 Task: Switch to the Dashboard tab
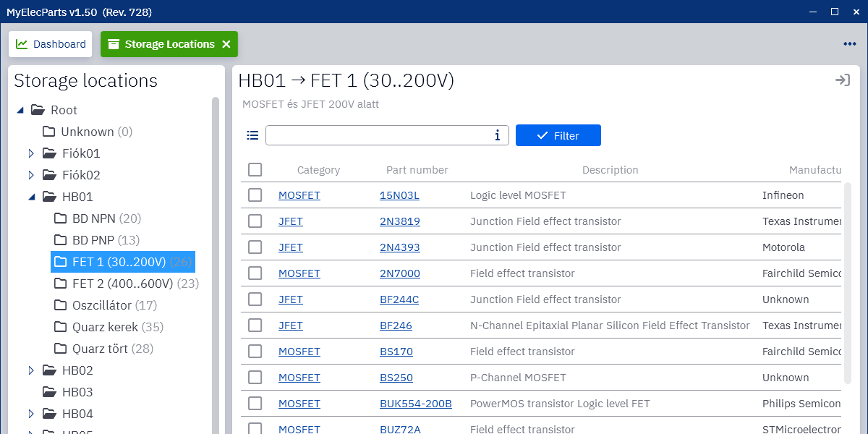[x=51, y=44]
